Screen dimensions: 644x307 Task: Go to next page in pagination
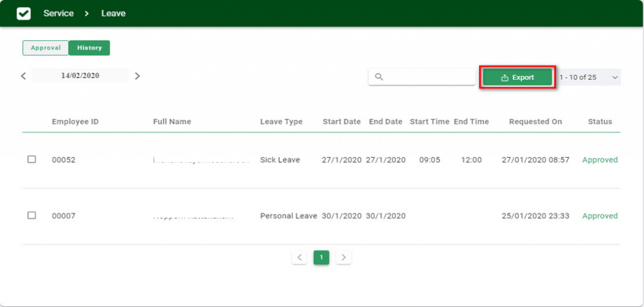pos(343,257)
